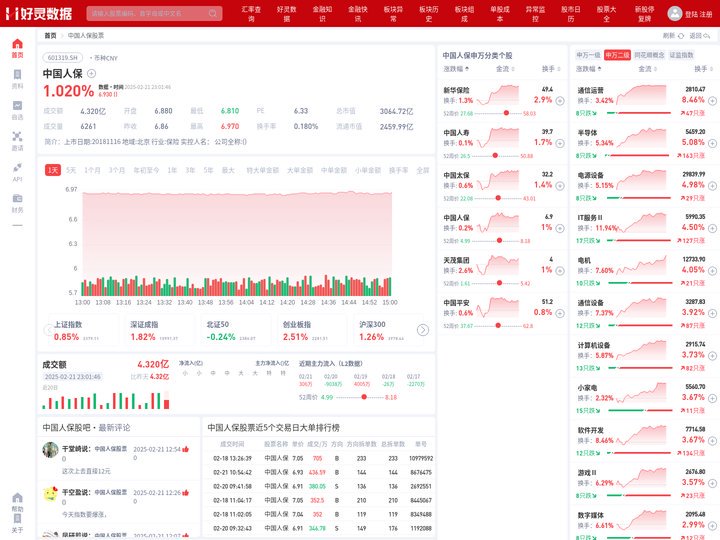
Task: Open the 新股停复牌 header menu
Action: pyautogui.click(x=644, y=14)
